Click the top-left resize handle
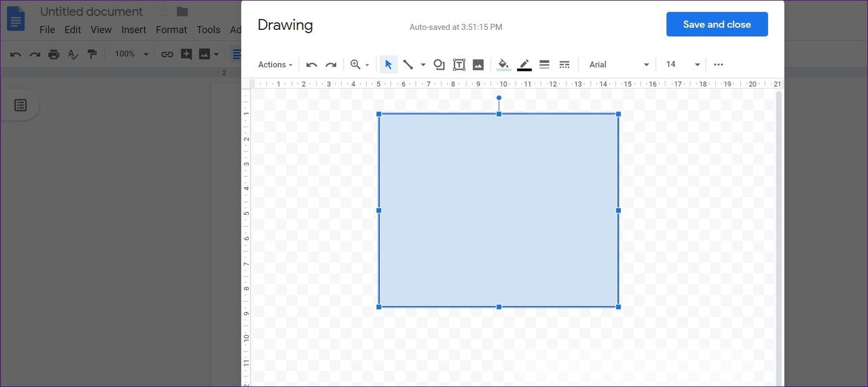The image size is (868, 387). pos(379,114)
